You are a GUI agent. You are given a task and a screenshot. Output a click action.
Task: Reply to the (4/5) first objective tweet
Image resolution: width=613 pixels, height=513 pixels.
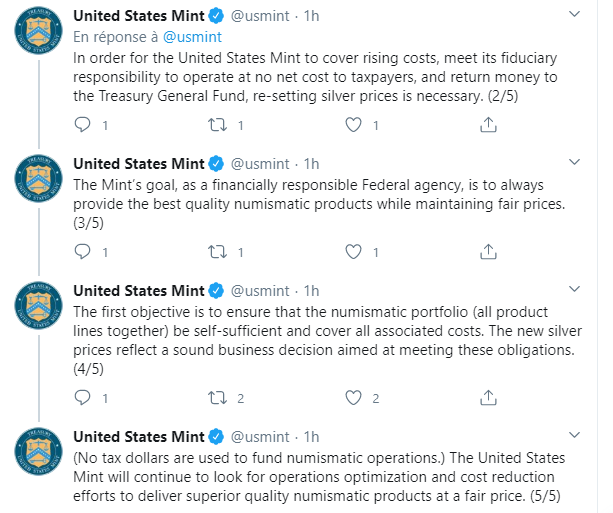(82, 398)
